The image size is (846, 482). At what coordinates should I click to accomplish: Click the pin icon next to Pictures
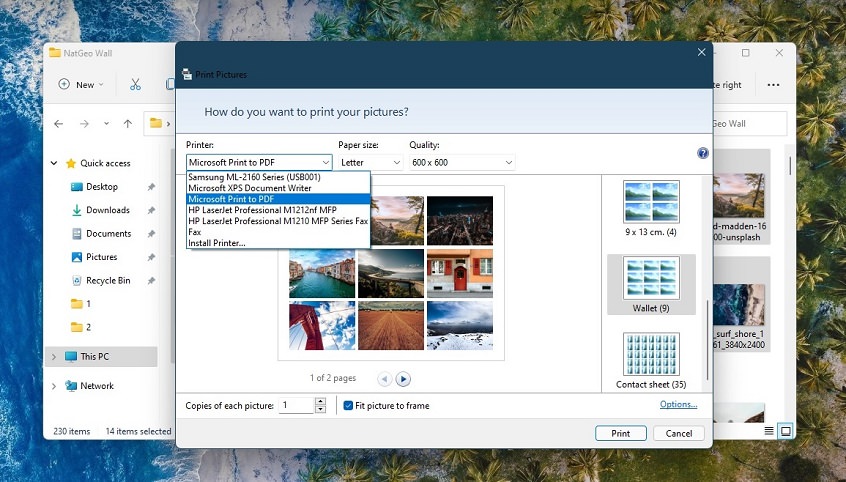[x=151, y=257]
